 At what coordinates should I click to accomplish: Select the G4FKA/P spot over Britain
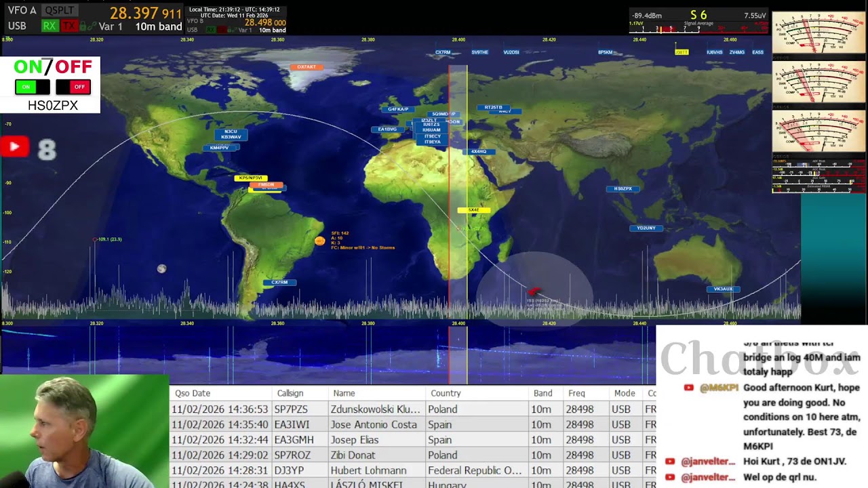(398, 109)
